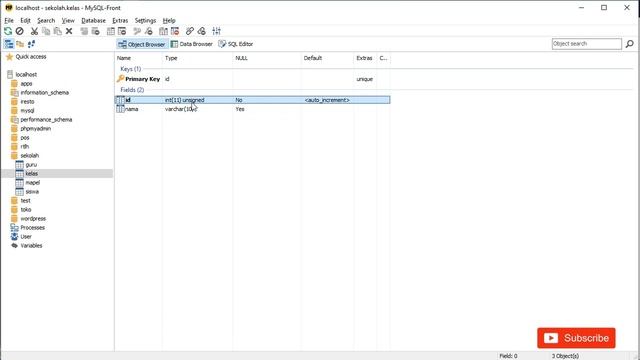Select the mapel table
The height and width of the screenshot is (360, 640).
click(x=33, y=182)
